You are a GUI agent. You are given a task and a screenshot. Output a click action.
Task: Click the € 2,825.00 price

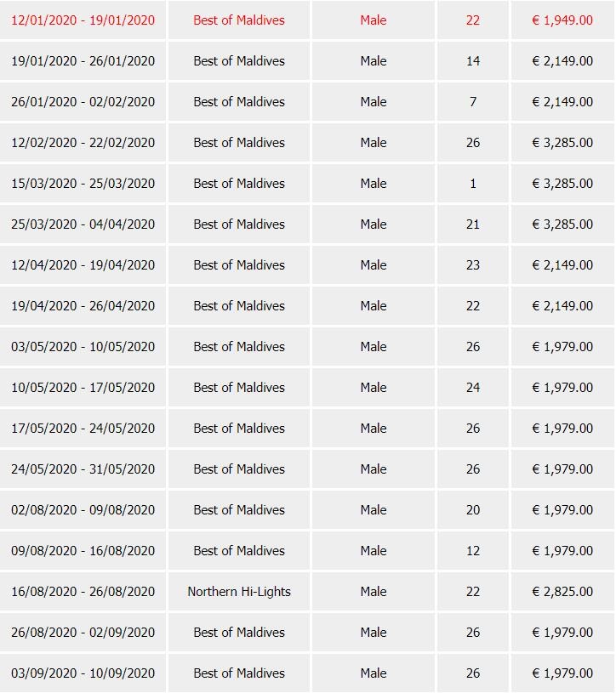(562, 591)
